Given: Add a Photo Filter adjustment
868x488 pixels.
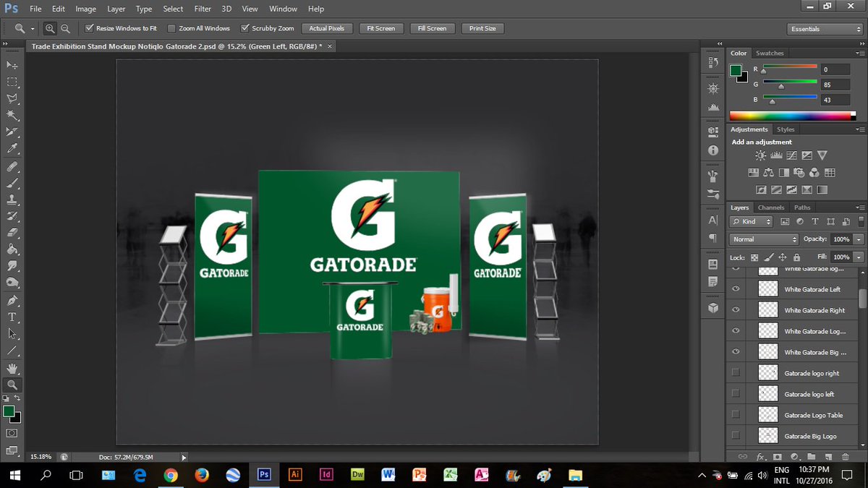Looking at the screenshot, I should [799, 173].
